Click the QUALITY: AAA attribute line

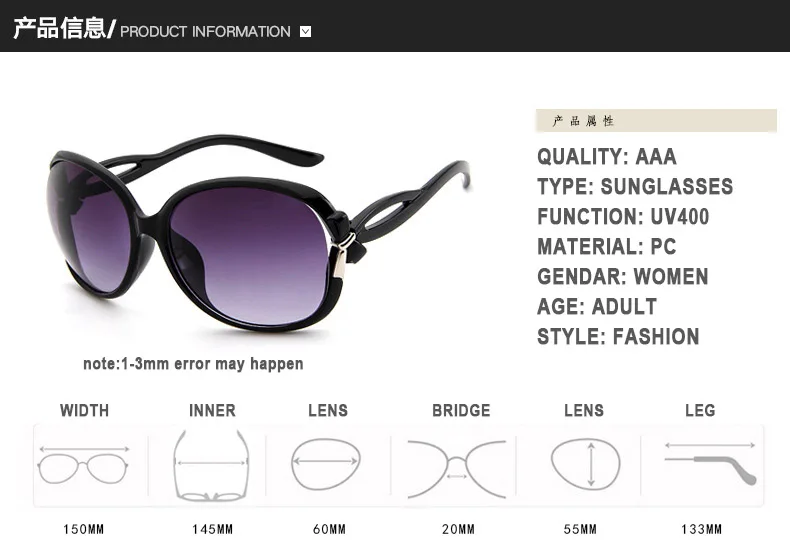pyautogui.click(x=607, y=157)
